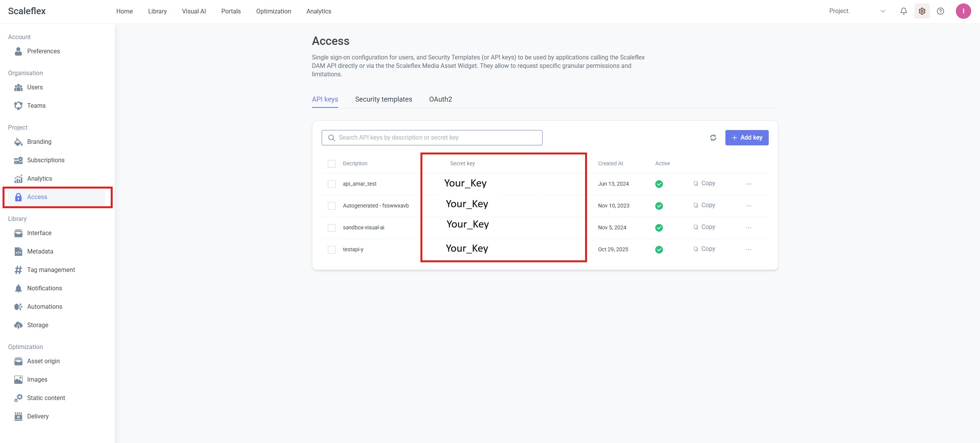Open more options for testapi-y row

pos(748,249)
